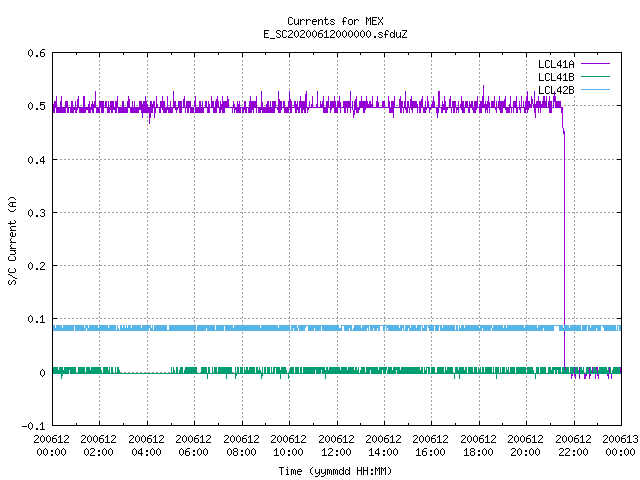Click the x-axis tick '200613 00:00'
Image resolution: width=640 pixels, height=480 pixels.
tap(621, 446)
